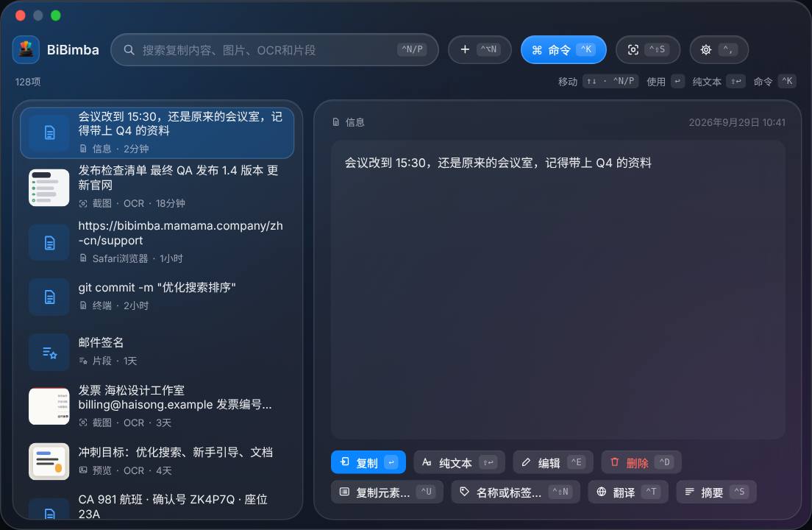This screenshot has height=530, width=812.
Task: Click the document icon of the git commit entry
Action: click(49, 297)
